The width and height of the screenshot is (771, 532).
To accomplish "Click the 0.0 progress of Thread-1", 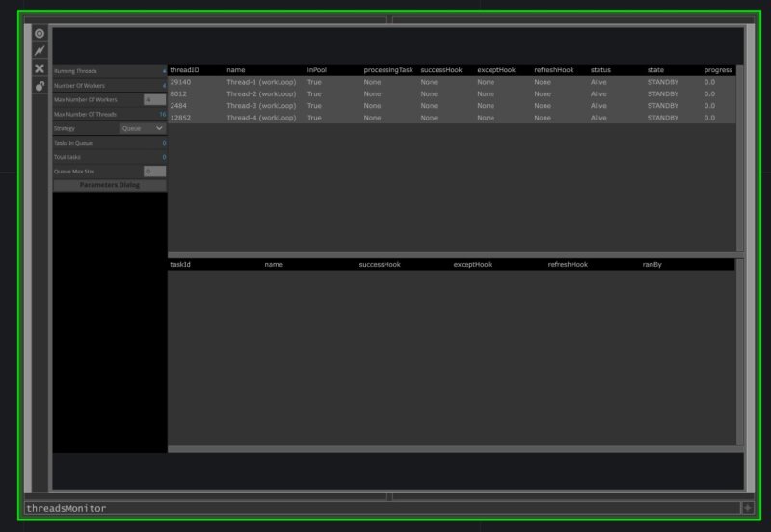I will (709, 82).
